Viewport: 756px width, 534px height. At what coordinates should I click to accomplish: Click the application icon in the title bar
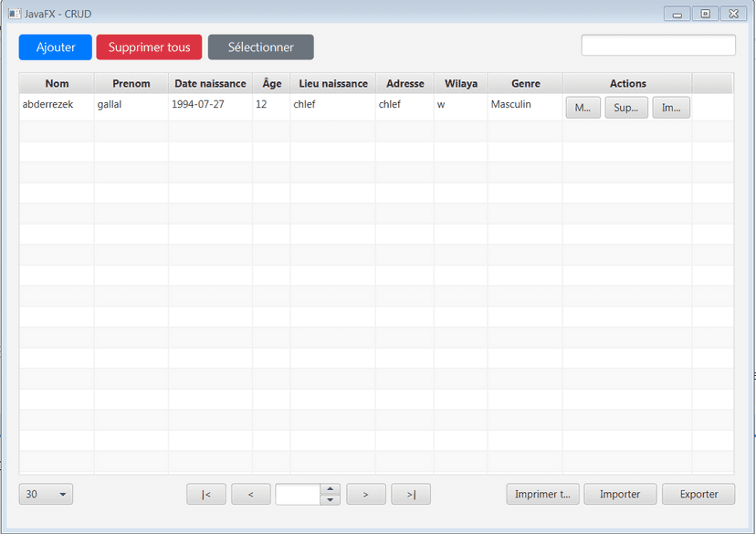[13, 13]
